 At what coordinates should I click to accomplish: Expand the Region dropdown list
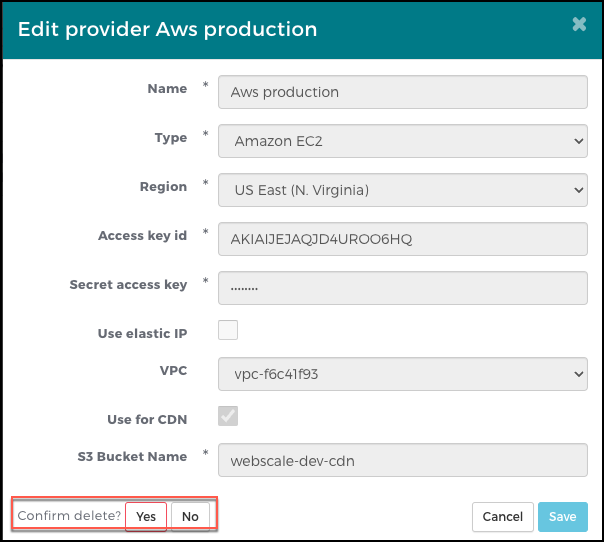[402, 189]
